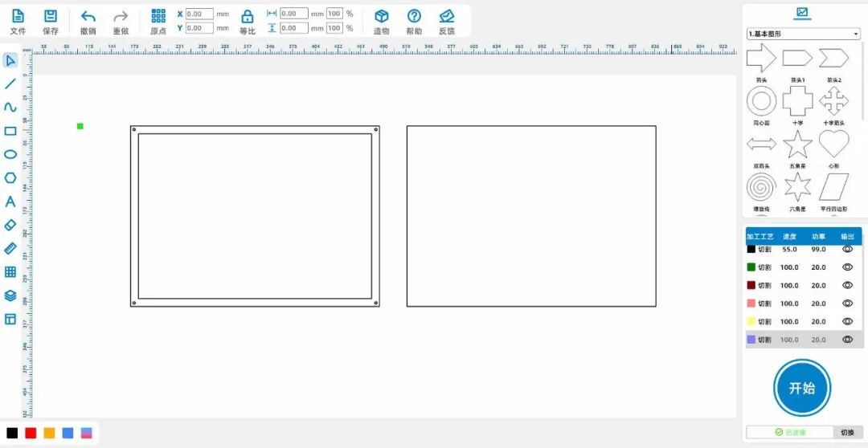Open the layers stack tool
868x448 pixels.
(10, 295)
